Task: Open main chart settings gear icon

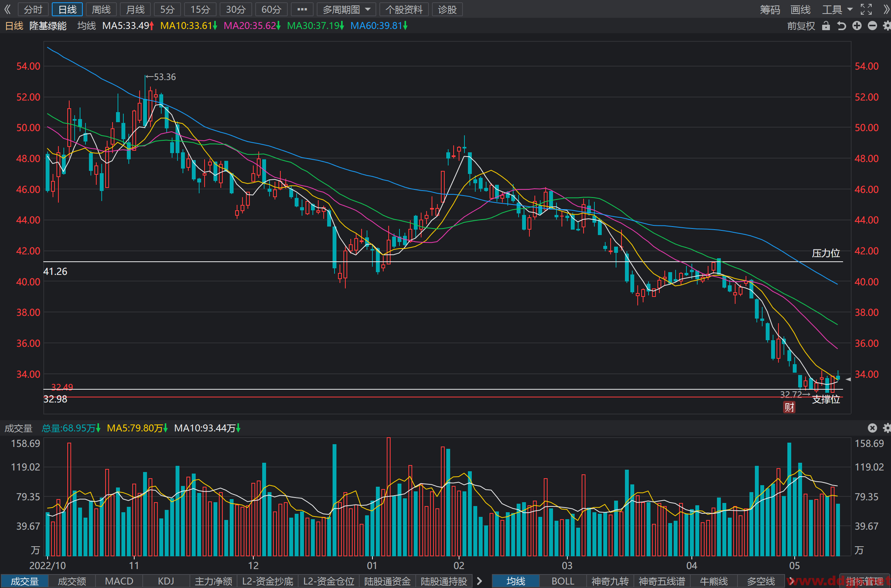Action: 887,26
